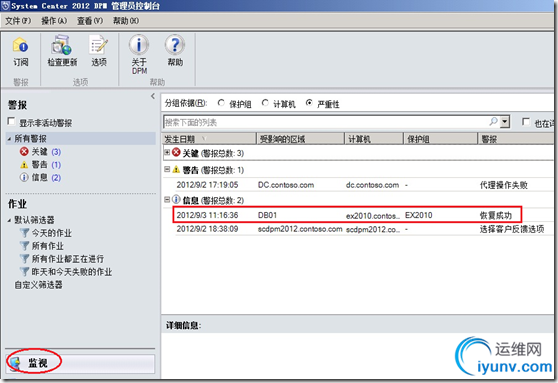
Task: Click EX2010 protection group cell
Action: 419,215
